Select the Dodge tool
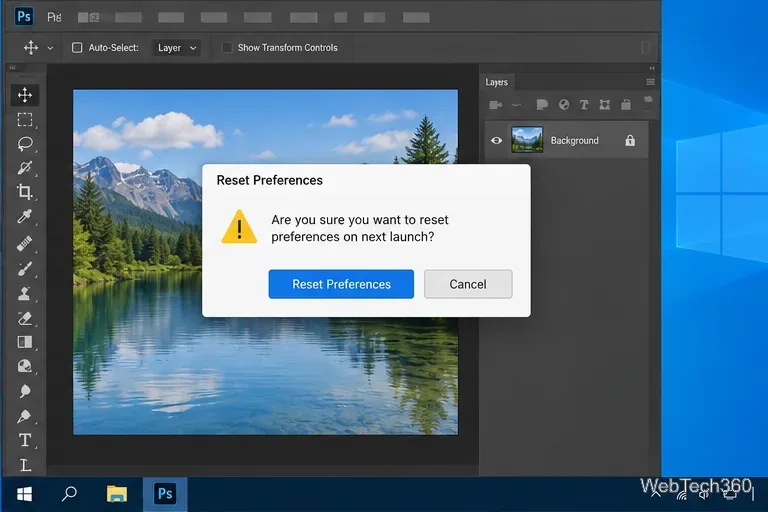Screen dimensions: 768x512 point(25,390)
